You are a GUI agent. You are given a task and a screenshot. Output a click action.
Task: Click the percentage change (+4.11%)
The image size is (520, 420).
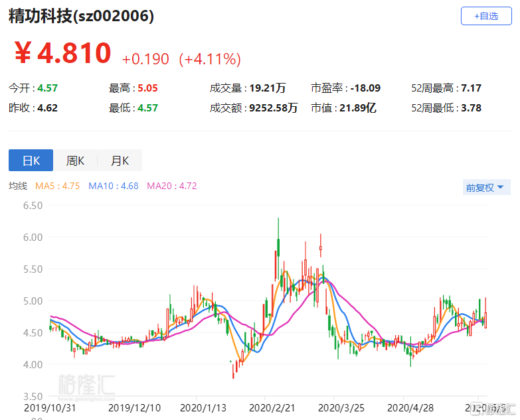[210, 59]
